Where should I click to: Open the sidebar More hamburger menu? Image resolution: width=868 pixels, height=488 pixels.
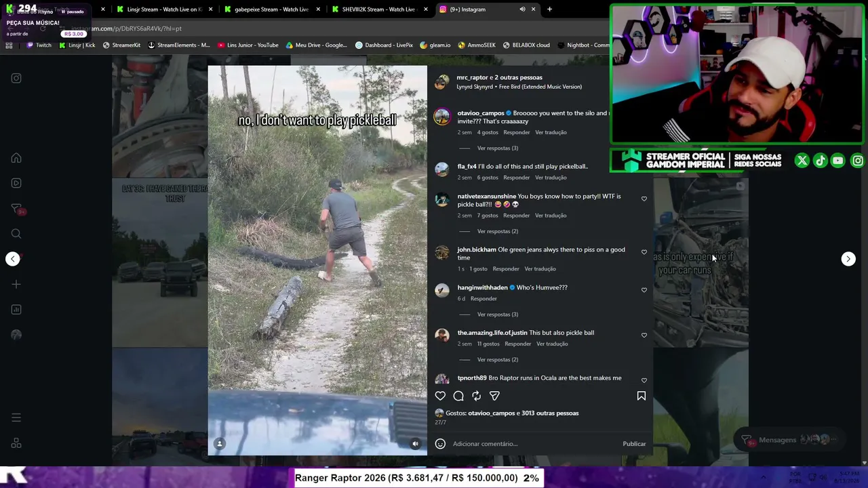[16, 418]
